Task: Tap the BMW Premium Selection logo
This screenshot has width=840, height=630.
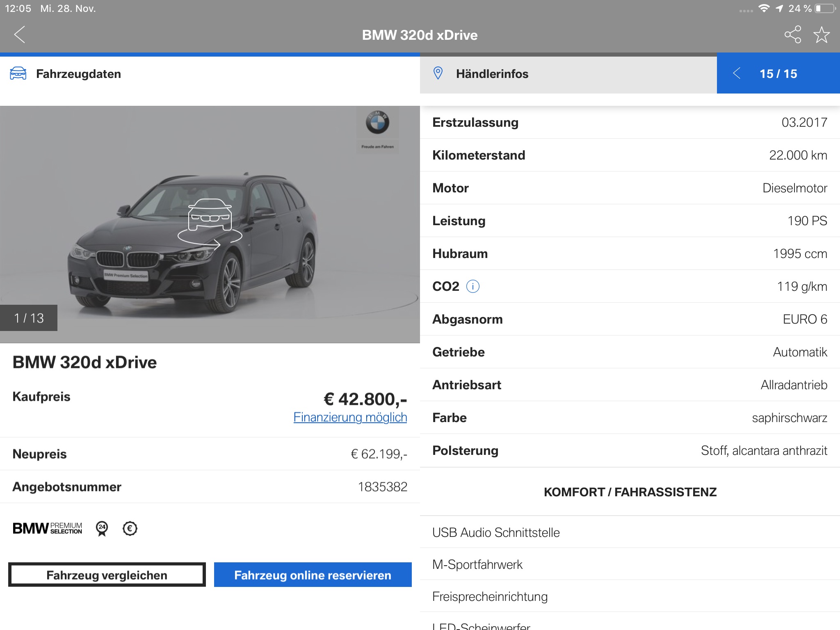Action: pos(48,528)
